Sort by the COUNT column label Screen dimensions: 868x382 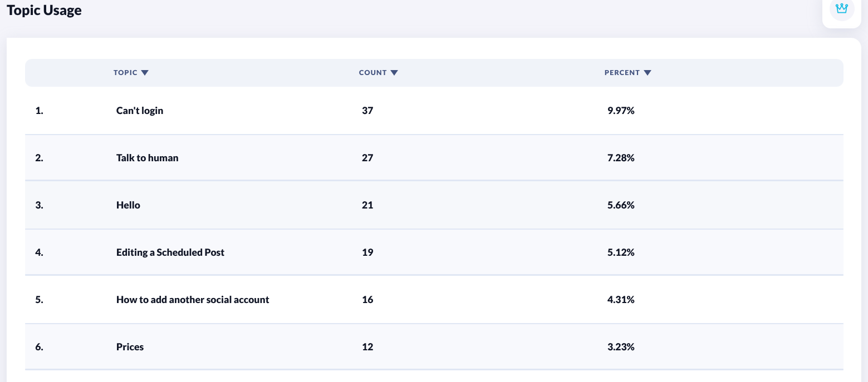pyautogui.click(x=372, y=73)
